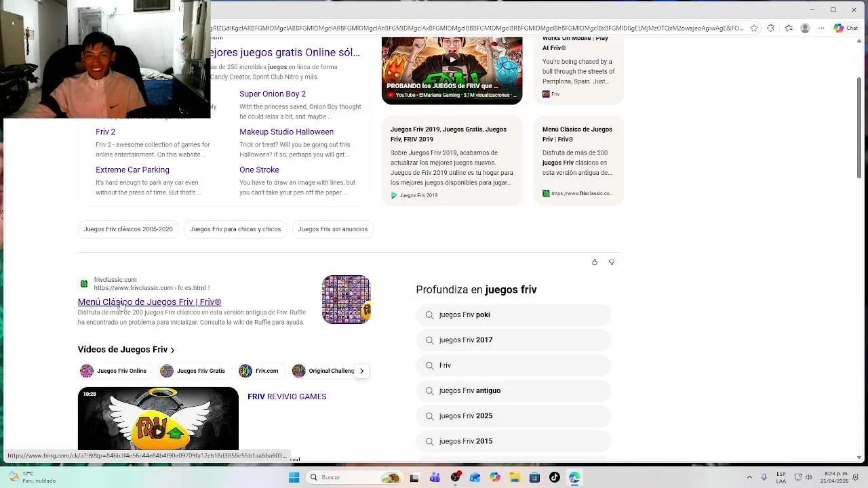Open Outlook from the taskbar

tap(475, 477)
